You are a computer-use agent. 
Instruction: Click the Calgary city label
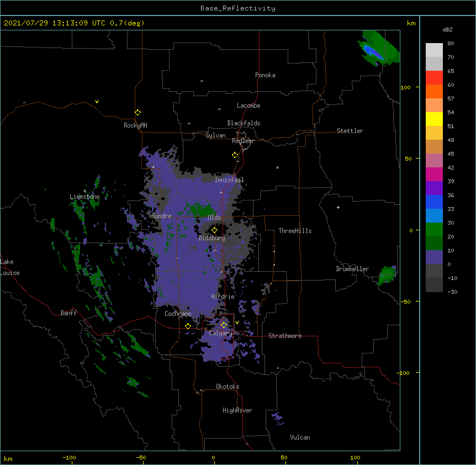coord(220,333)
